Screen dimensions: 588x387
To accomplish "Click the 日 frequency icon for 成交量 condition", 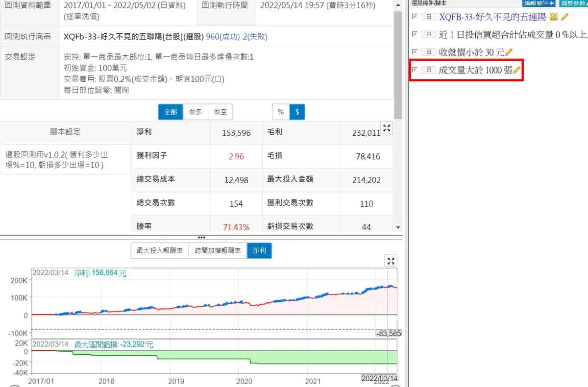I will (x=429, y=70).
